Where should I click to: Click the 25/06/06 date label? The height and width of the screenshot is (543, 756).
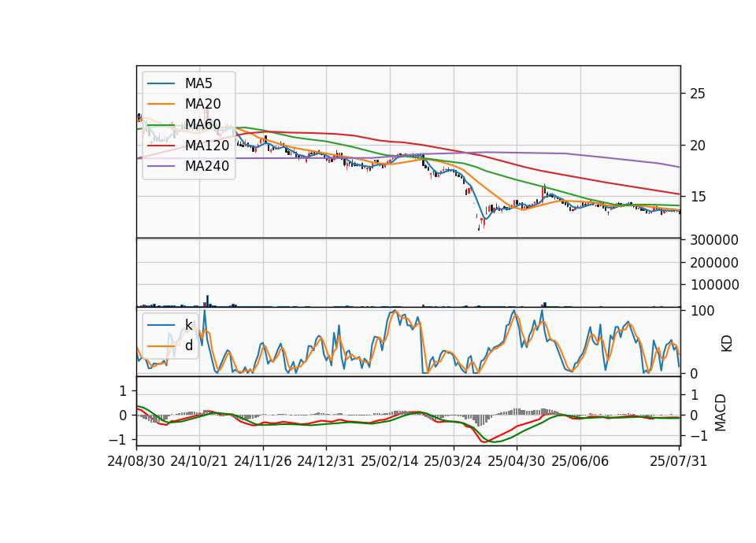(580, 461)
